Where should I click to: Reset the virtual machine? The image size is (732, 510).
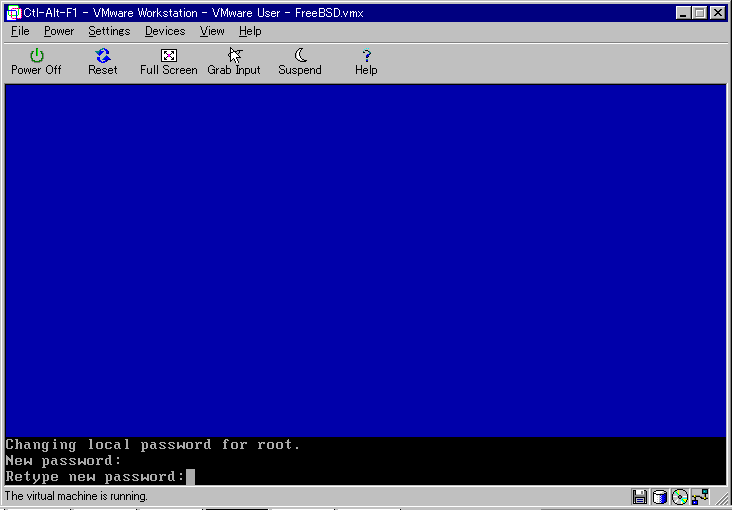coord(103,62)
